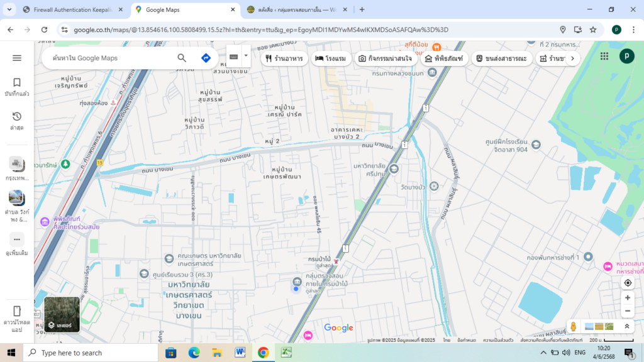Click the yellow Street View pegman
This screenshot has height=362, width=644.
pos(574,327)
